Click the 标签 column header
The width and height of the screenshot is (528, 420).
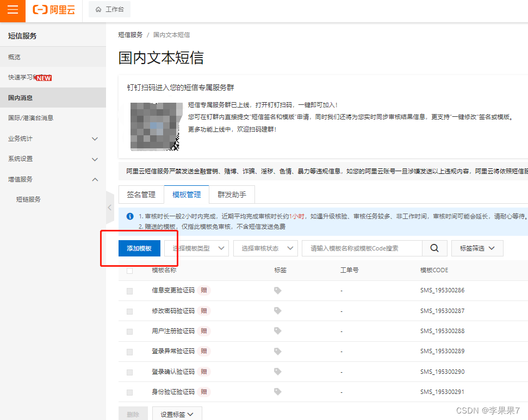click(280, 270)
